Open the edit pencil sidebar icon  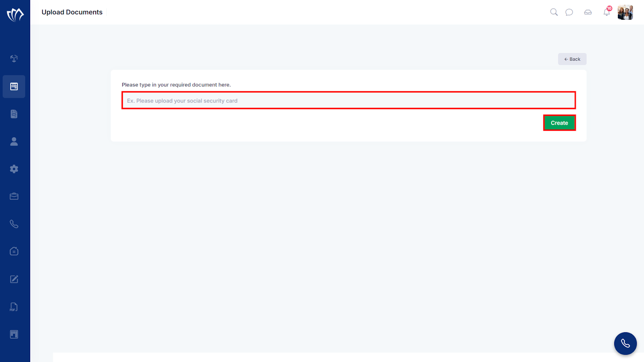pos(14,279)
